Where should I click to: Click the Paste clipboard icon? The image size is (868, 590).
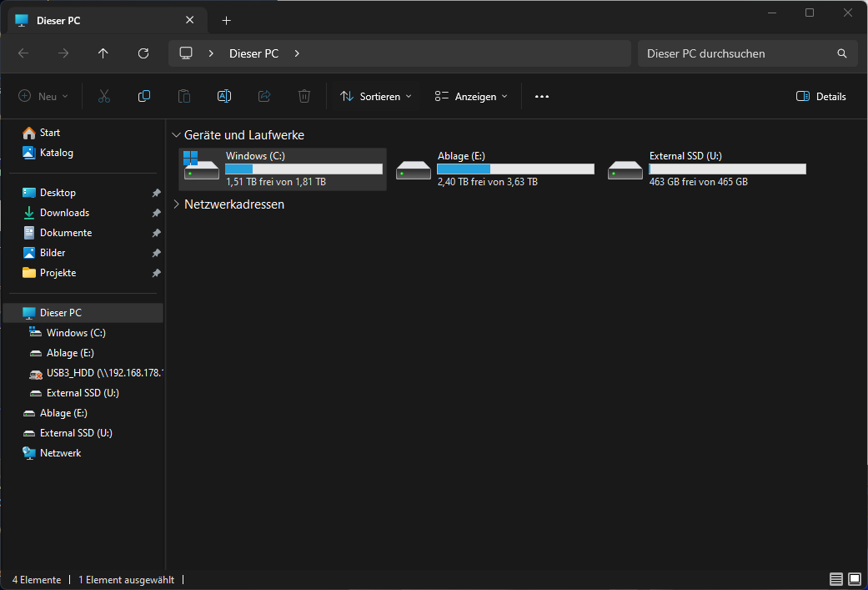(184, 97)
